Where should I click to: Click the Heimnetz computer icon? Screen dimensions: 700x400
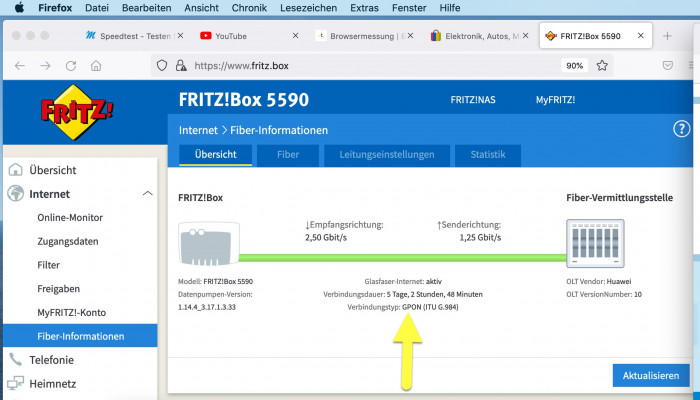pyautogui.click(x=16, y=382)
